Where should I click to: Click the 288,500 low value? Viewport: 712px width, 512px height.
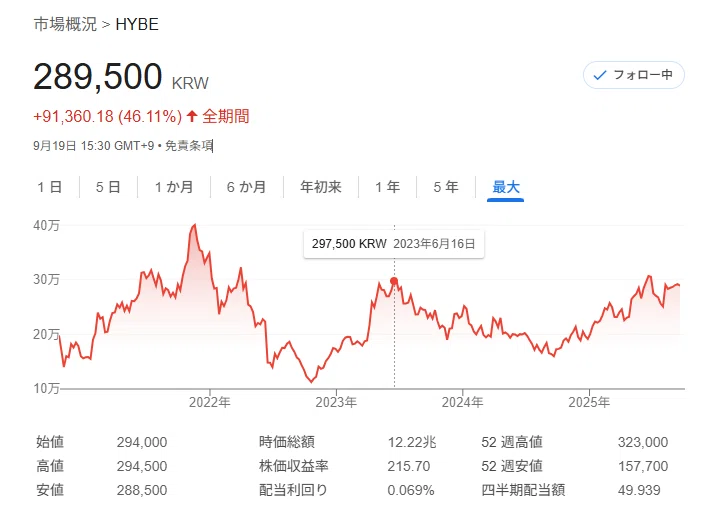(142, 490)
